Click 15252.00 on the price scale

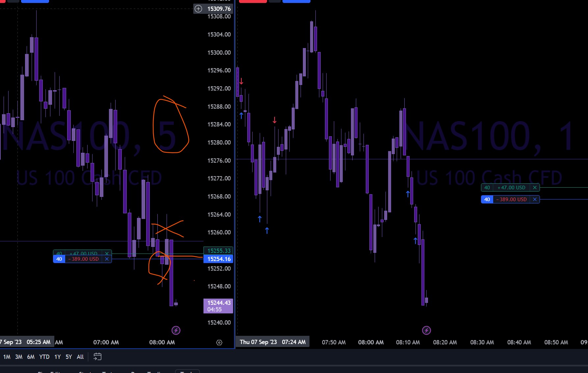click(x=219, y=269)
